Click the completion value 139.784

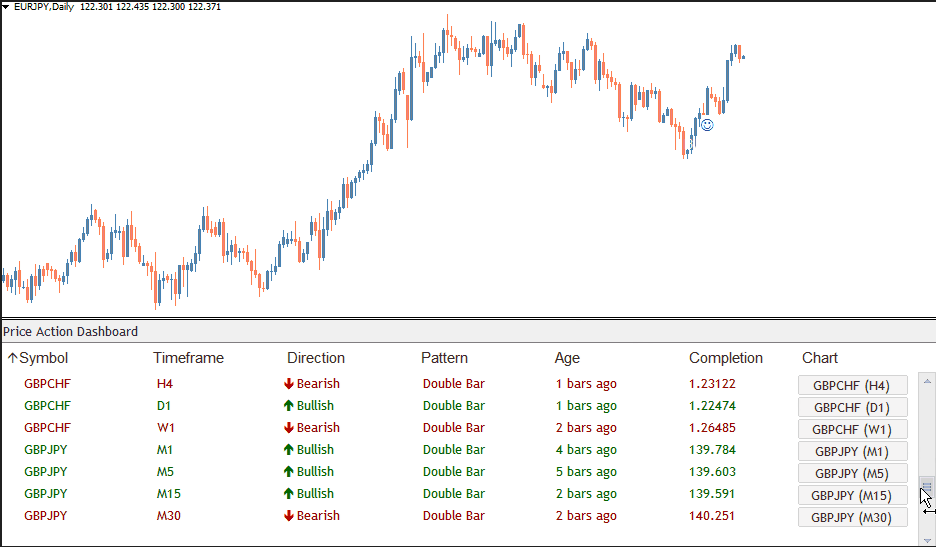[712, 450]
